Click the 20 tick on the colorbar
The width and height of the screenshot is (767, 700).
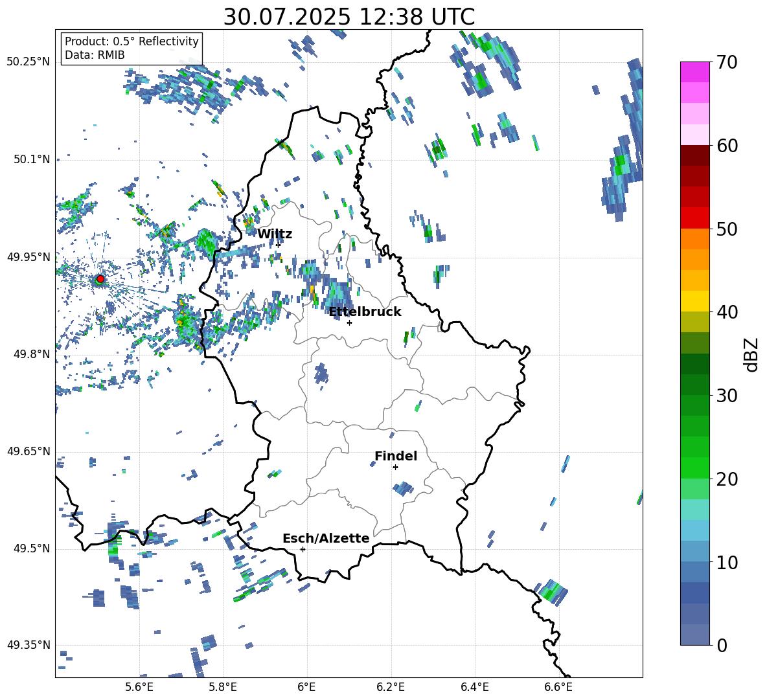[727, 479]
